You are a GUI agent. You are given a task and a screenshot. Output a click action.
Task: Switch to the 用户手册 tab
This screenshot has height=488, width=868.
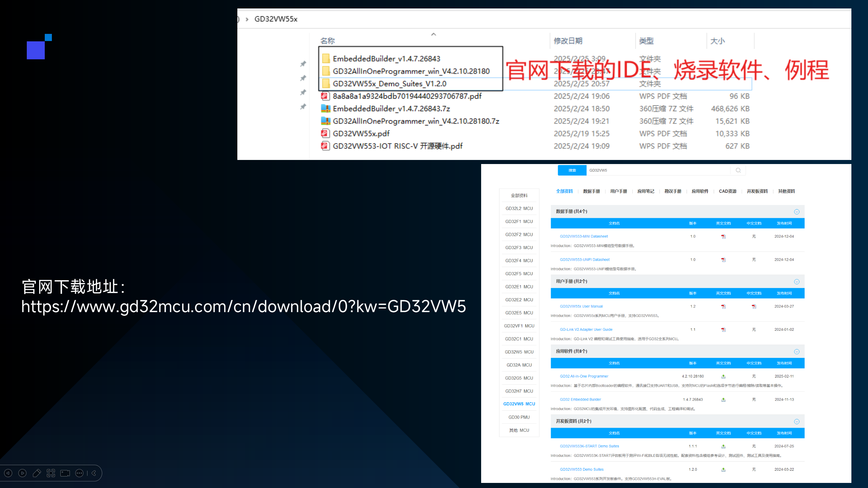tap(618, 191)
